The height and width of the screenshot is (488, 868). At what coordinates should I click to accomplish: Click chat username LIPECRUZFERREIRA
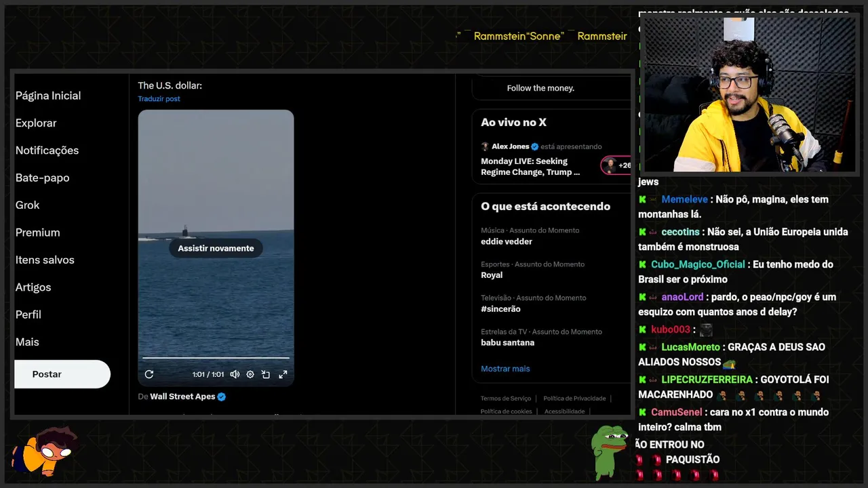[x=707, y=380]
